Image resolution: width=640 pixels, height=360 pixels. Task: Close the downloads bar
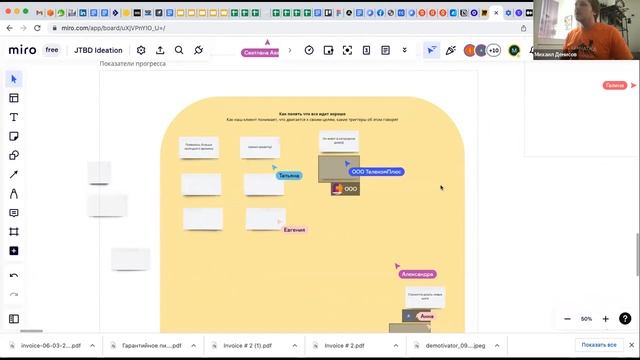pos(631,345)
